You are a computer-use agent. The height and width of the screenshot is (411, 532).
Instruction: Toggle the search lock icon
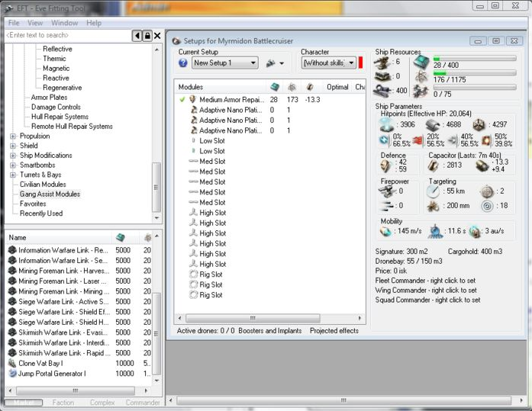click(147, 36)
